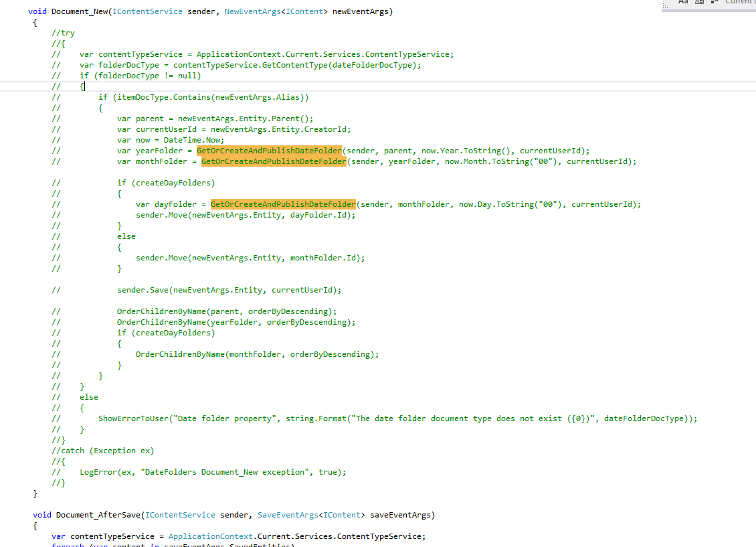756x547 pixels.
Task: Click 'OrderChildrenByName(parent, orderByDescending);' line
Action: (227, 311)
